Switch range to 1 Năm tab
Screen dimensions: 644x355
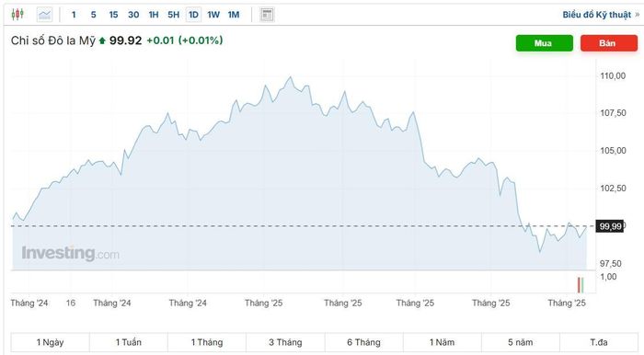coord(442,342)
